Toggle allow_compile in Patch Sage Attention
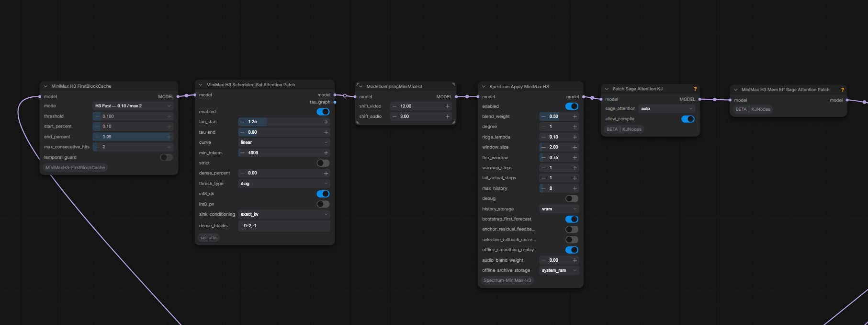 (x=688, y=119)
